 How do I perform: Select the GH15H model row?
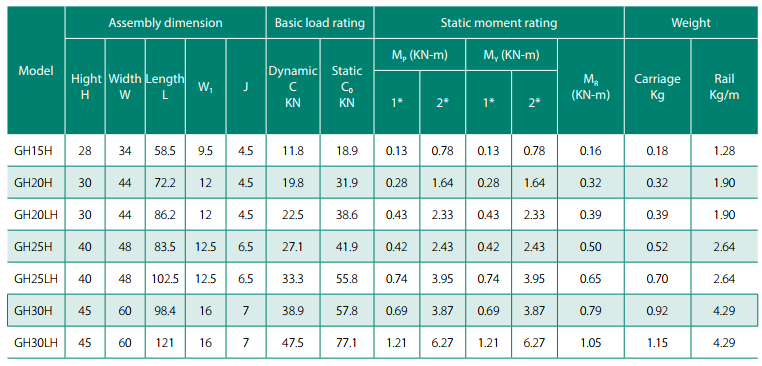pos(381,151)
